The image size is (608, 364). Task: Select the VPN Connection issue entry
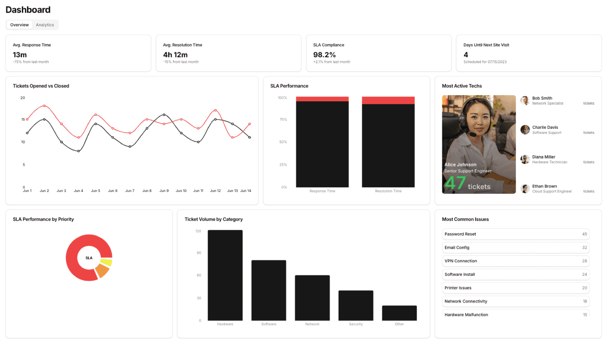tap(515, 261)
